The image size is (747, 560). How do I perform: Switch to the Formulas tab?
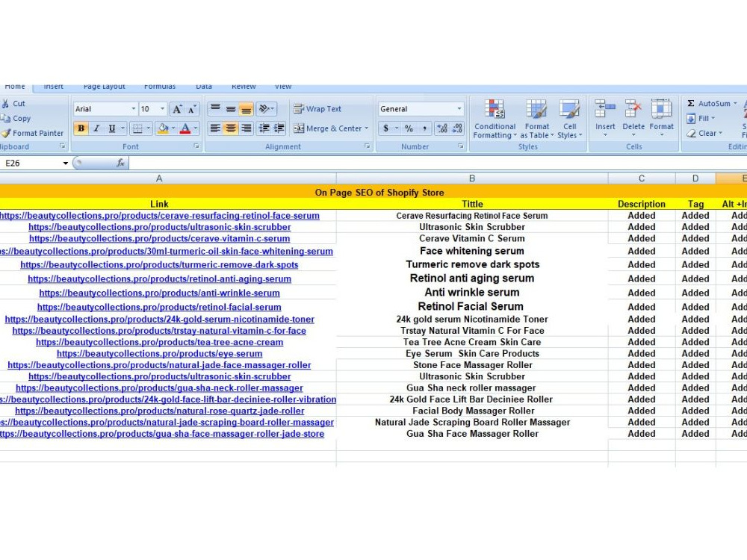point(160,87)
